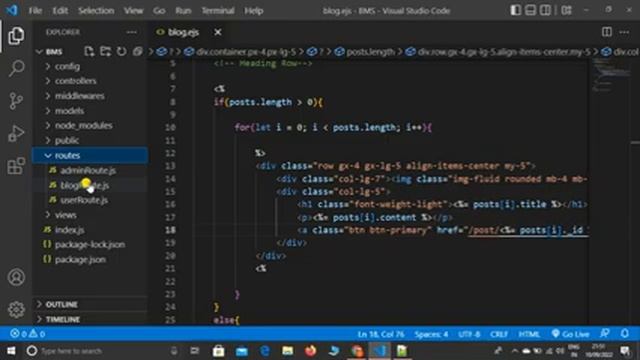Change Spaces: 4 indentation setting
640x360 pixels.
coord(431,334)
